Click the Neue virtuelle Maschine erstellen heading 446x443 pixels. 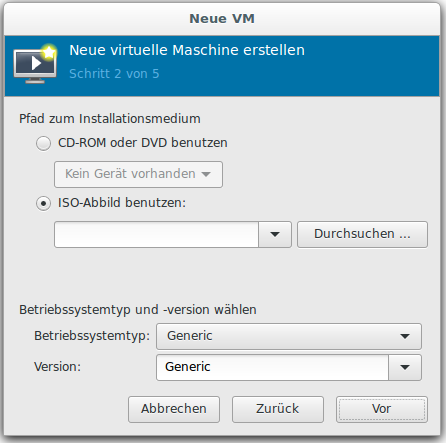(x=187, y=50)
